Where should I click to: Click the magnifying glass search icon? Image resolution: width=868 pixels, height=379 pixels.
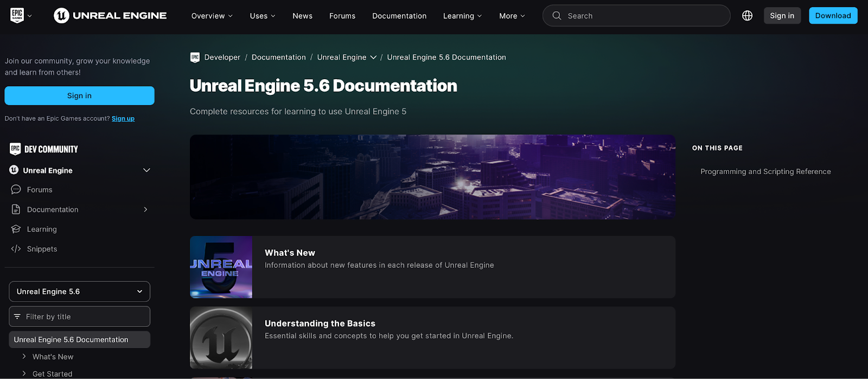[557, 16]
